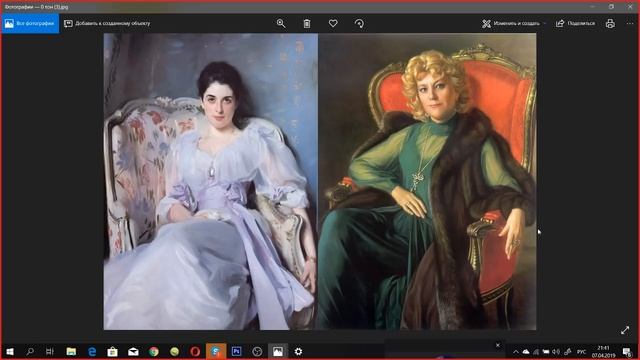Viewport: 640px width, 360px height.
Task: Open the green round app on taskbar
Action: coord(174,351)
